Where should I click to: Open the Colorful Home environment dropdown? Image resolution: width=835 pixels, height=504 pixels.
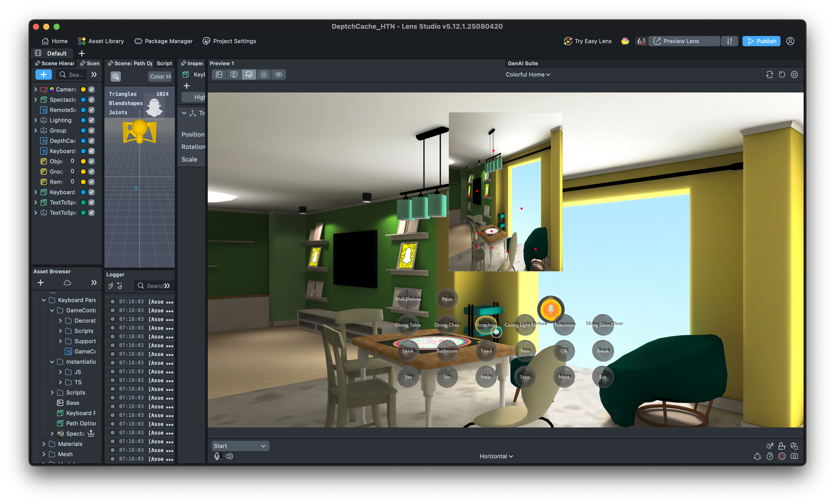528,74
